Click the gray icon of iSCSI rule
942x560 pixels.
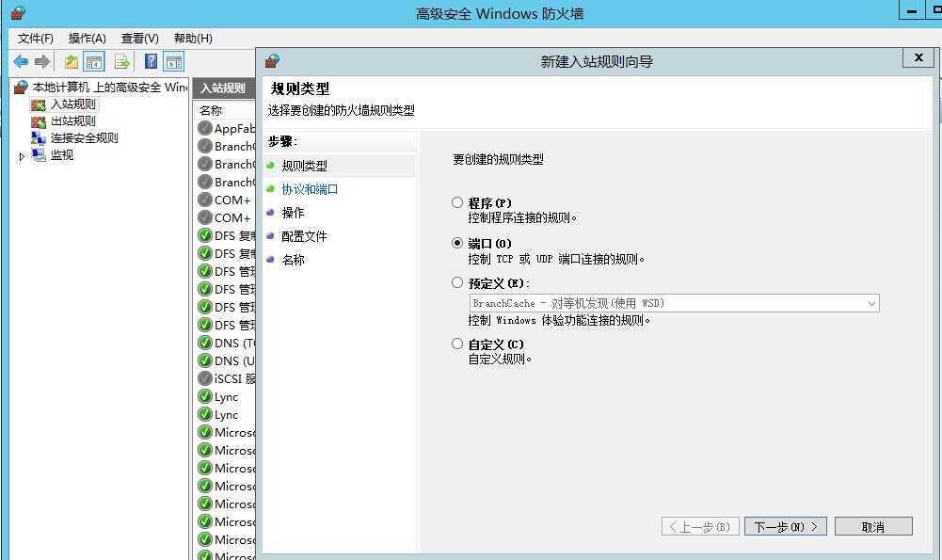(205, 378)
